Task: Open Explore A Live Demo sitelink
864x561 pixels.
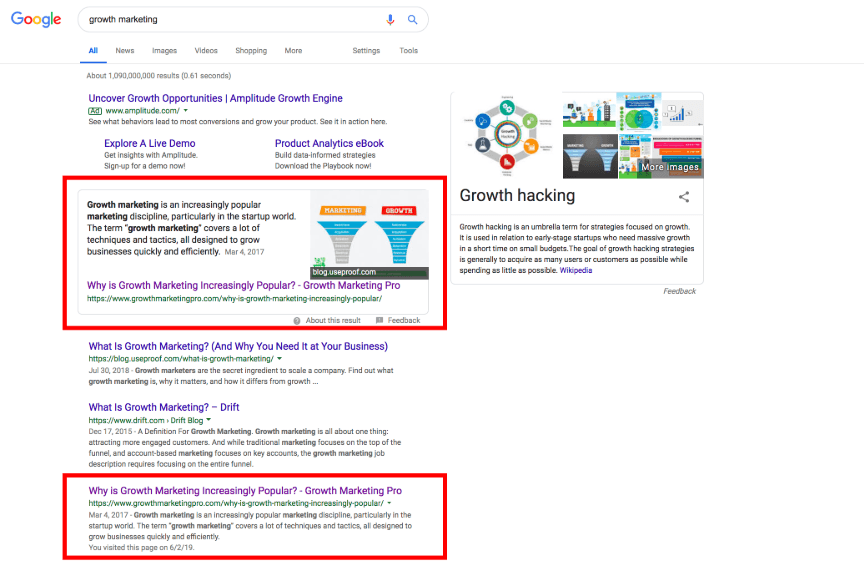Action: (150, 143)
